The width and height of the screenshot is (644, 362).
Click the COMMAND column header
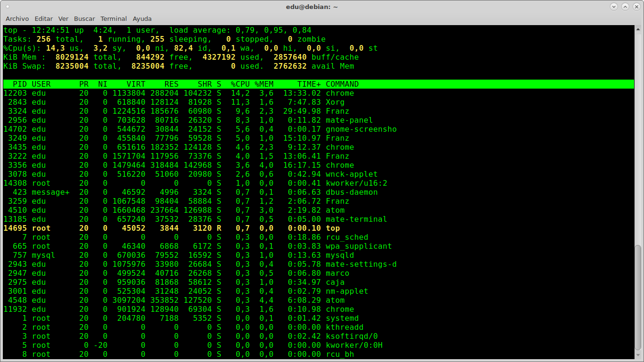coord(342,84)
